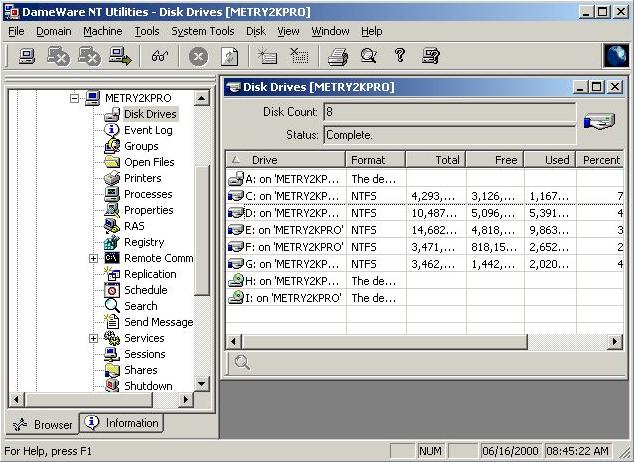Screen dimensions: 634x462
Task: Click the Registry cube icon
Action: [112, 242]
